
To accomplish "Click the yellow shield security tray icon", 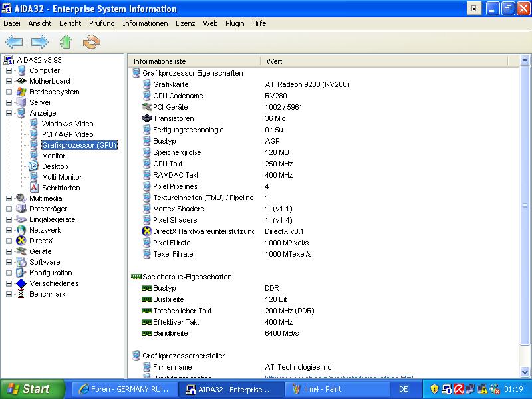I will pos(434,389).
